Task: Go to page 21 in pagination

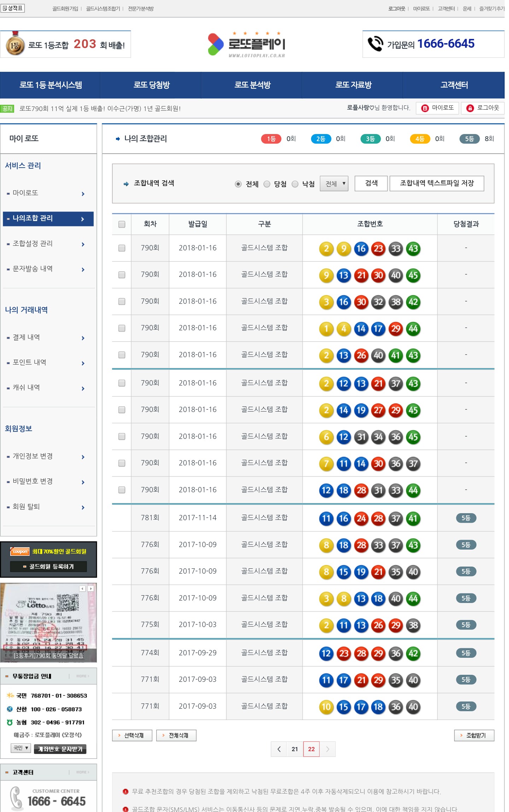Action: [x=295, y=749]
